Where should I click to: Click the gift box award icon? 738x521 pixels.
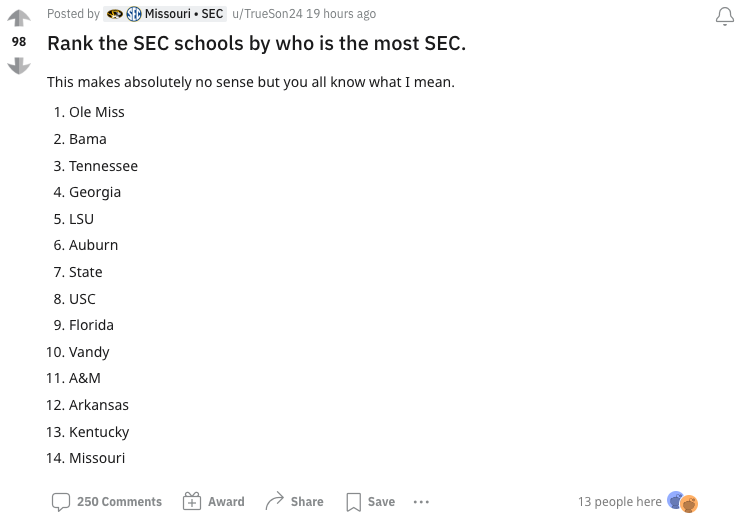pyautogui.click(x=192, y=502)
